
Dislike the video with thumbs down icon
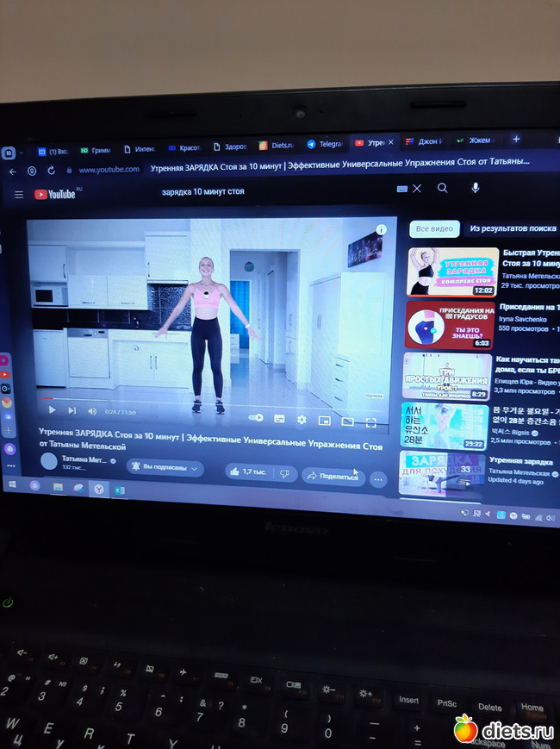(x=284, y=473)
